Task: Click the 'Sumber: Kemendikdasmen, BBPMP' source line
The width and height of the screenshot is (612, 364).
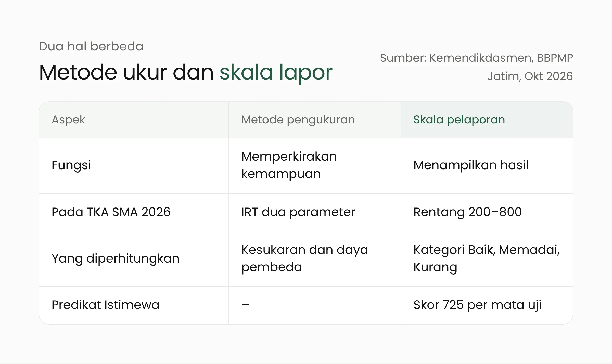Action: point(476,58)
